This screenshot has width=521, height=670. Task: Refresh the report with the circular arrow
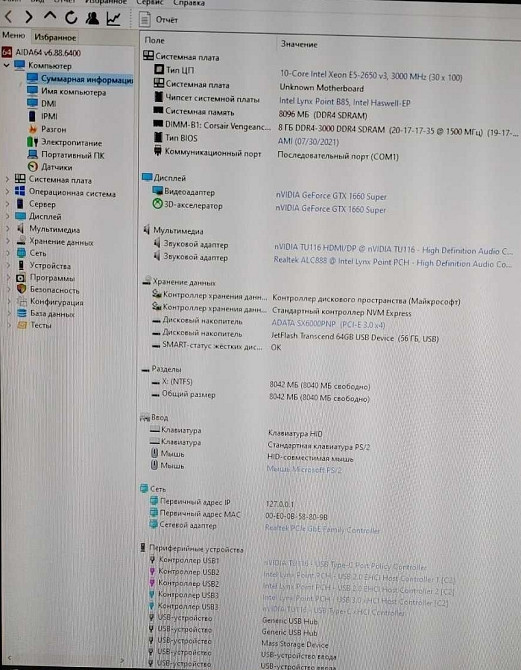pos(71,17)
